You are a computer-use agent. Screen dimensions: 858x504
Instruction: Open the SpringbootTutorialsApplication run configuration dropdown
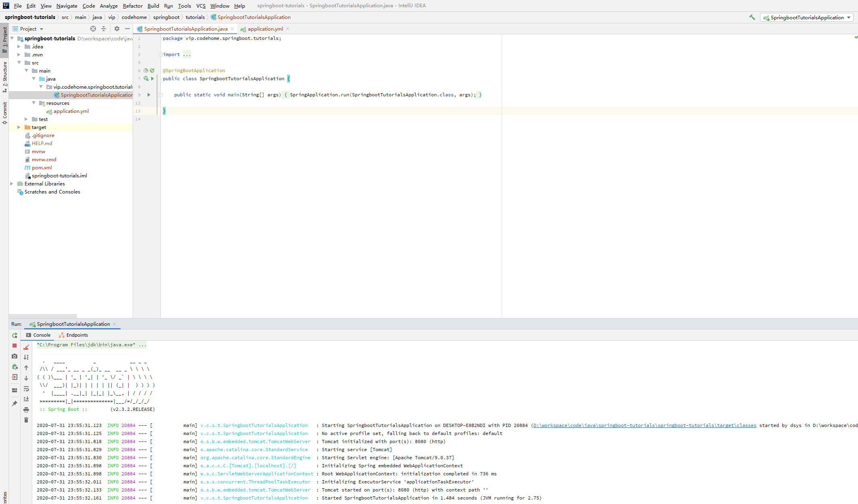click(x=807, y=17)
